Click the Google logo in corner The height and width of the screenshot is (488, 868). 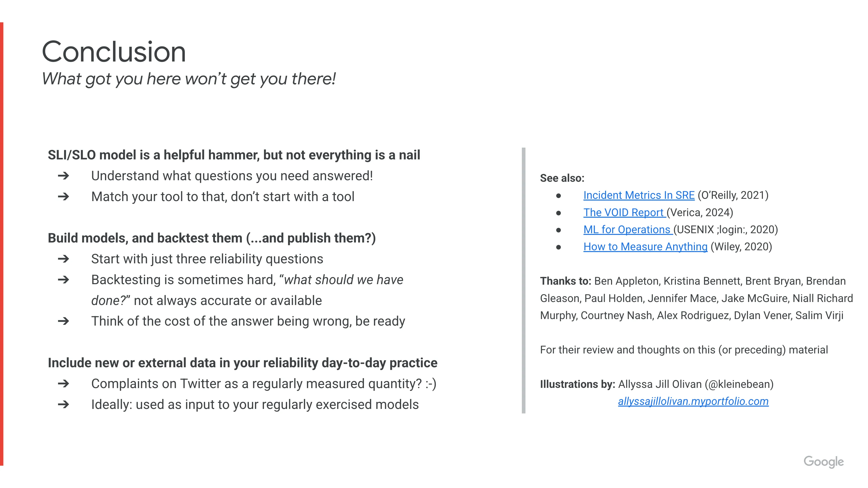coord(824,462)
